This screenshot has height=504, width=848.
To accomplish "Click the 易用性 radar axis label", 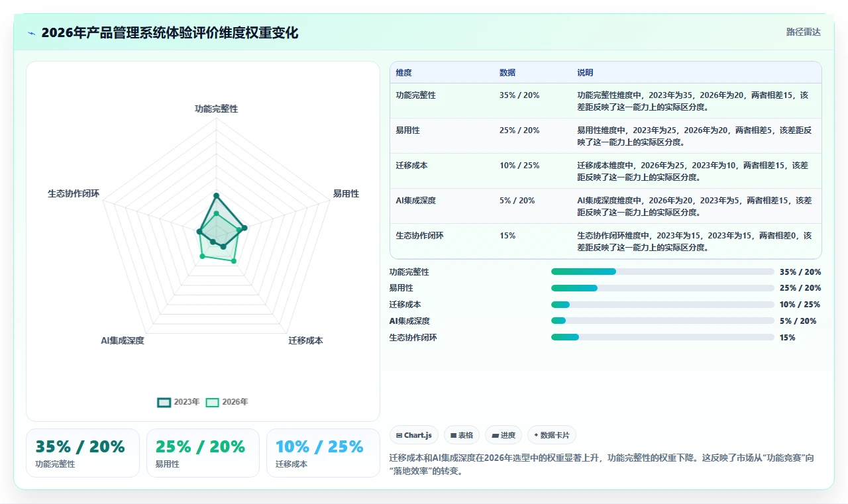I will (x=346, y=193).
